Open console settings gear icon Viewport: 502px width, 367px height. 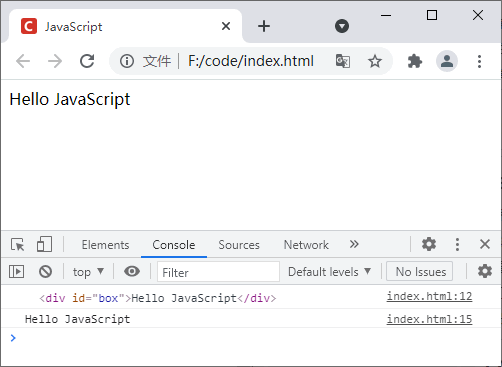click(485, 271)
